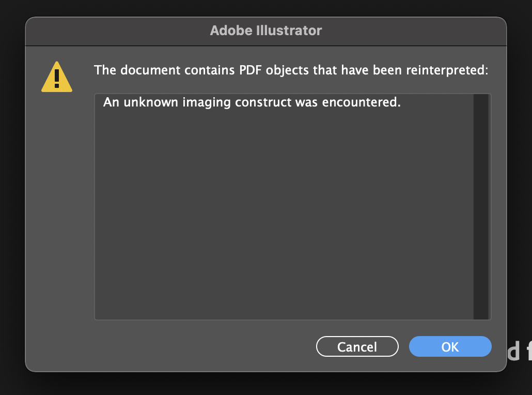Click the Adobe Illustrator dialog title
Screen dimensions: 532x395
(265, 31)
